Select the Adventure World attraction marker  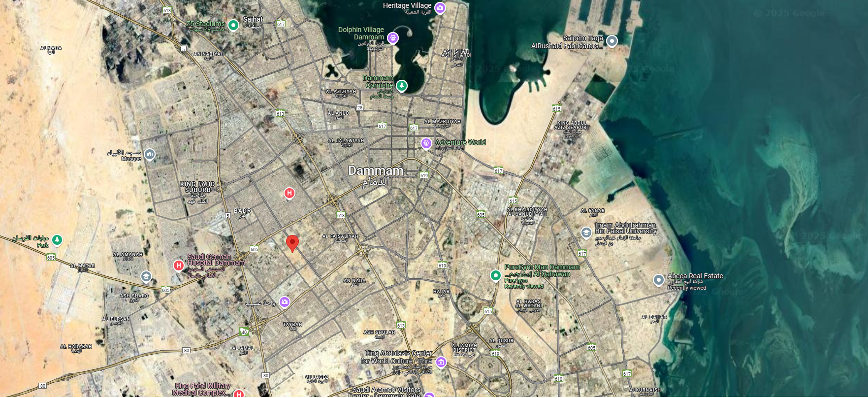coord(426,143)
